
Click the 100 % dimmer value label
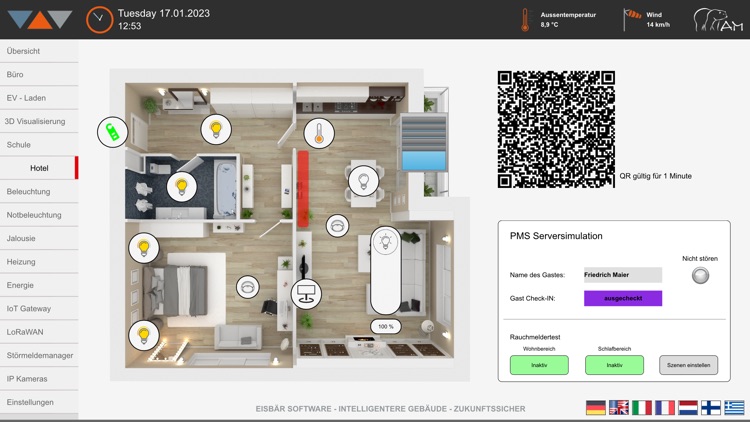click(x=386, y=327)
